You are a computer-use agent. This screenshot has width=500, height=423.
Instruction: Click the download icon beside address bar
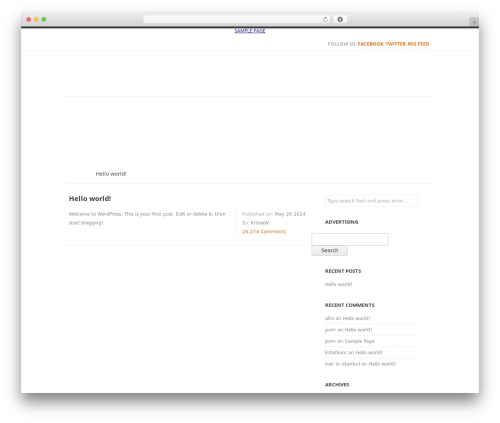[x=340, y=19]
